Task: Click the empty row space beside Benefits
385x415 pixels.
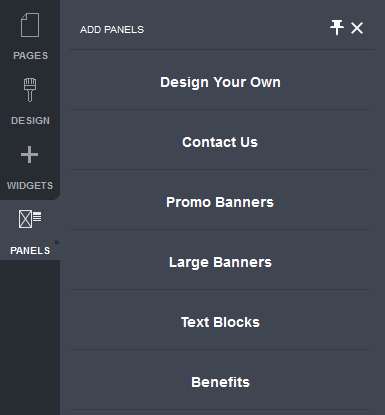Action: click(x=310, y=380)
